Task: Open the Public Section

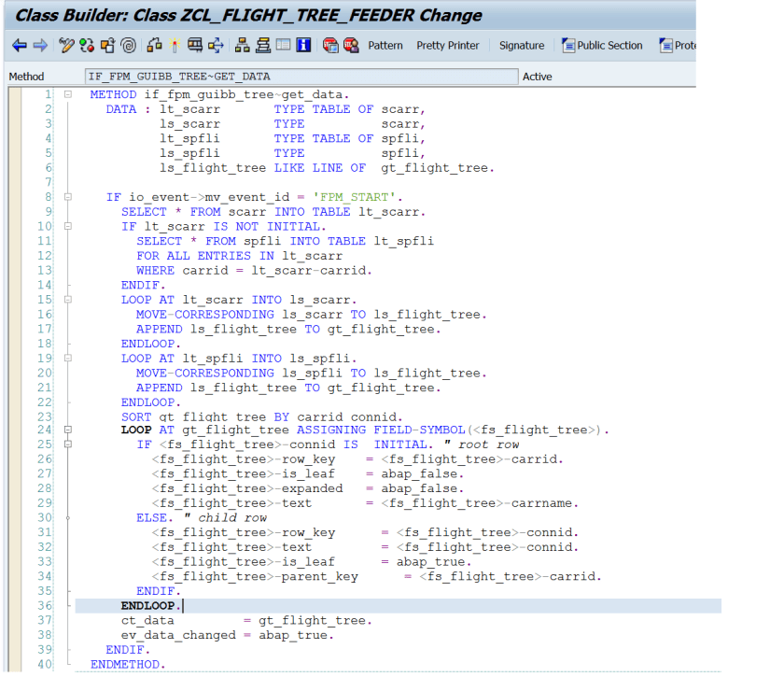Action: click(603, 45)
